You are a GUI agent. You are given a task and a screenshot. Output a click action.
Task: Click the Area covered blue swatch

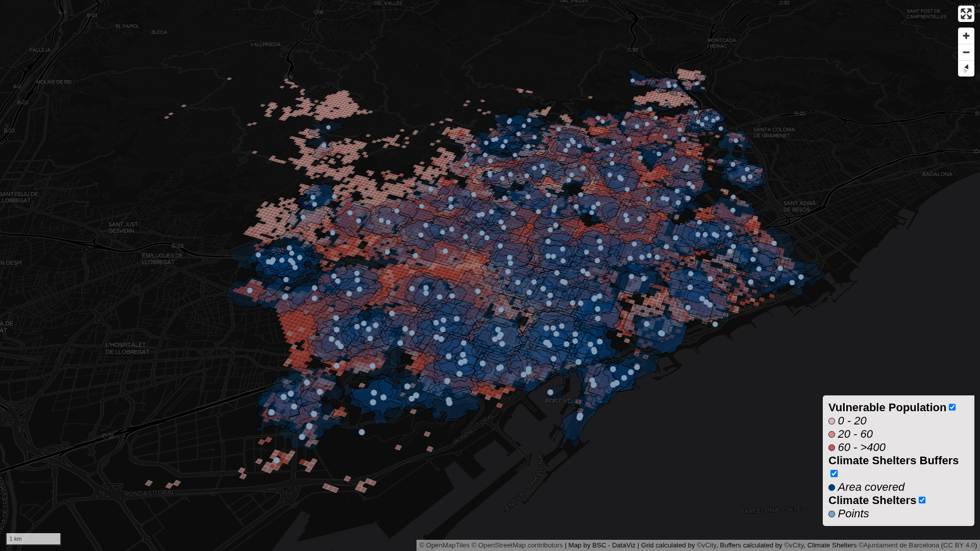tap(831, 487)
